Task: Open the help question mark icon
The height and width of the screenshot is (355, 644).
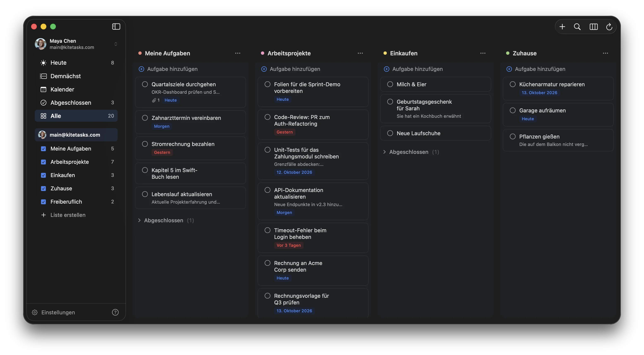Action: pos(115,312)
